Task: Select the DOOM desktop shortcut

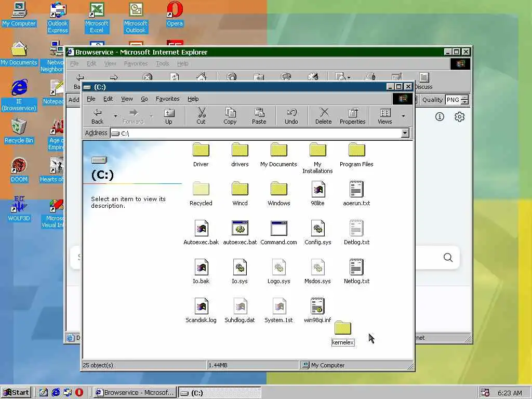Action: pos(19,170)
